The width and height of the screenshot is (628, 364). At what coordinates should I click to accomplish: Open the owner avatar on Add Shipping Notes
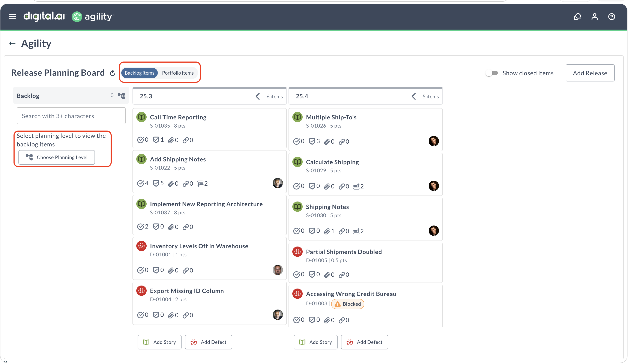(278, 183)
